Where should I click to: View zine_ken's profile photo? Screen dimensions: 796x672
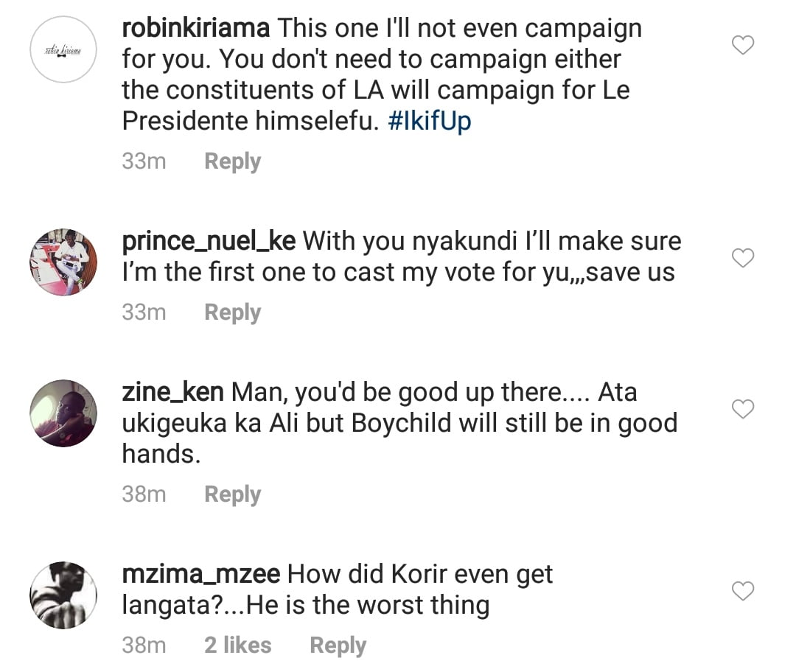tap(63, 413)
